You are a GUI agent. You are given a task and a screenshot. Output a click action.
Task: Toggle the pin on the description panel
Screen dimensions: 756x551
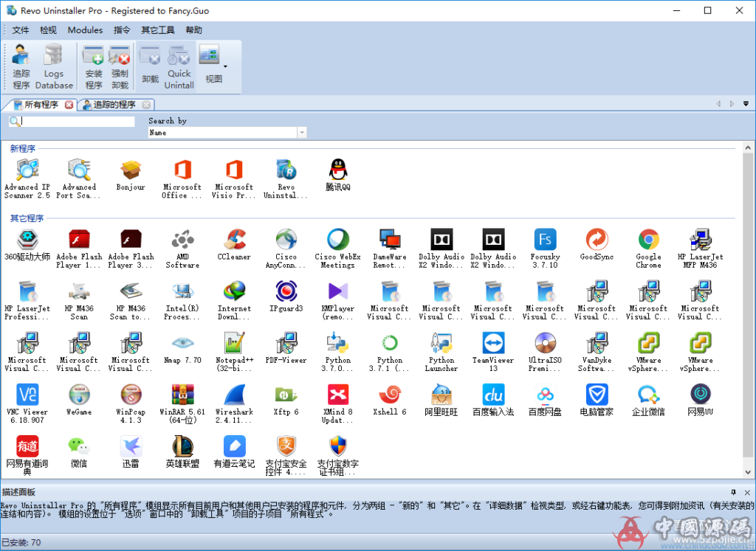pos(733,492)
